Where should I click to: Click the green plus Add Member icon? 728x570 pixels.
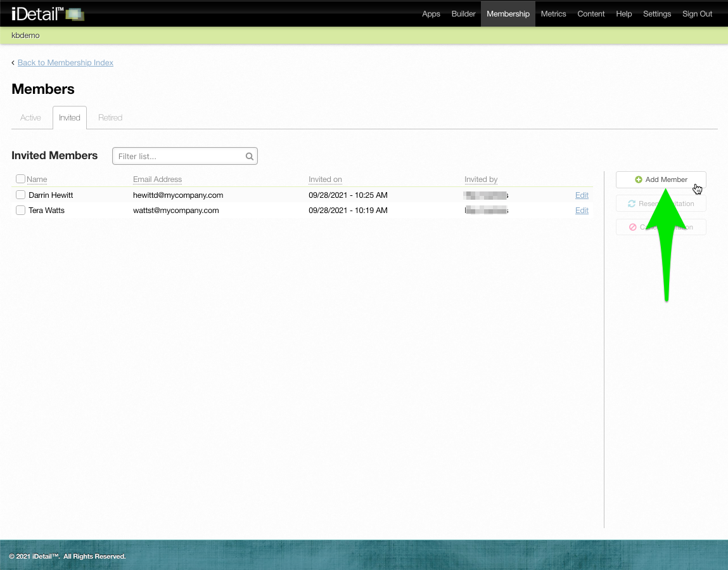[639, 180]
